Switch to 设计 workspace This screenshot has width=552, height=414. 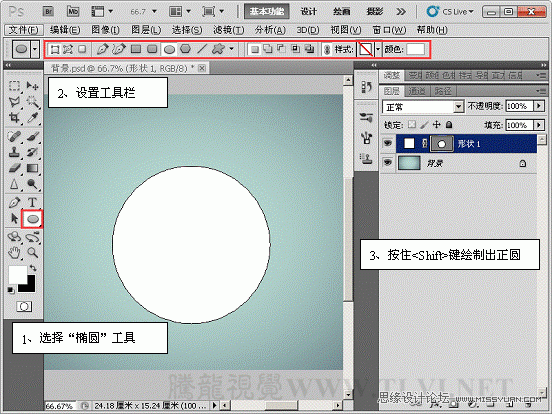coord(308,12)
